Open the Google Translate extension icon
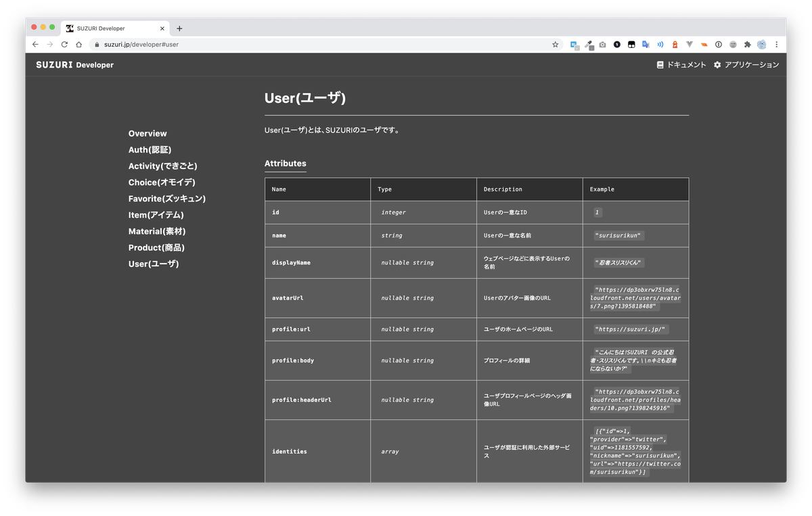 click(645, 44)
